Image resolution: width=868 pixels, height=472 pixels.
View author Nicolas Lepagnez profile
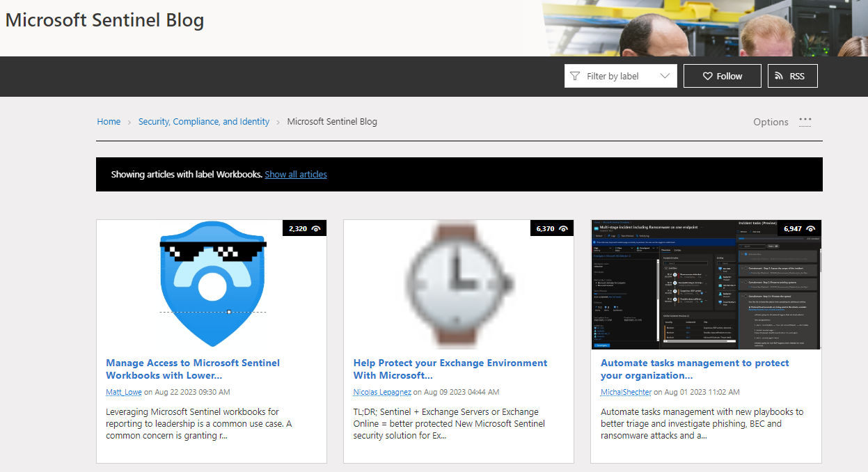[x=381, y=392]
